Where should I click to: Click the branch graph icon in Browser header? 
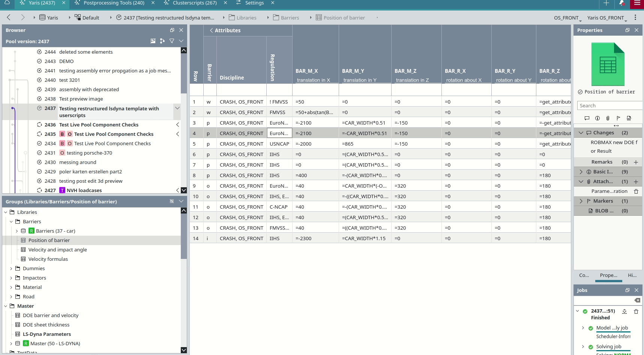coord(162,41)
